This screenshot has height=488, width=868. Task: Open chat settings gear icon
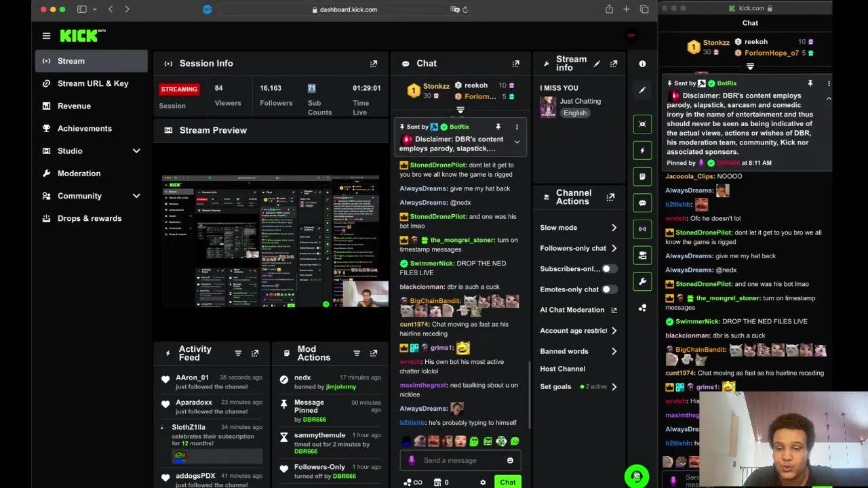point(483,483)
